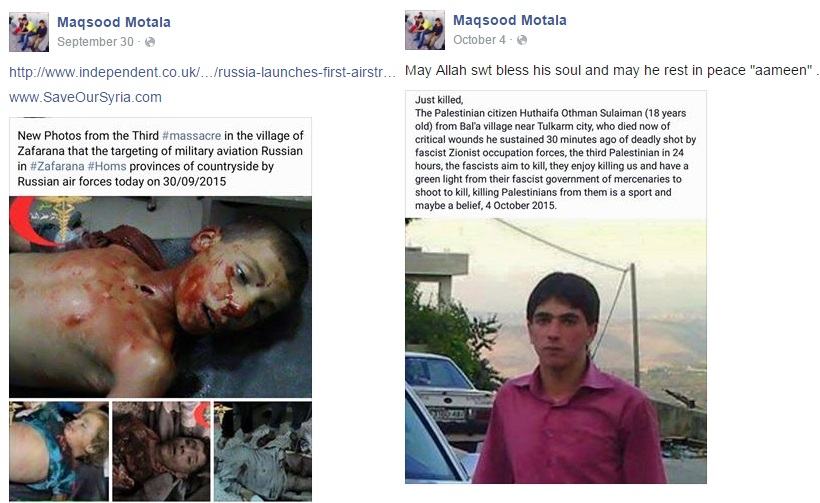
Task: Click the globe privacy icon beside September 30
Action: pyautogui.click(x=150, y=42)
